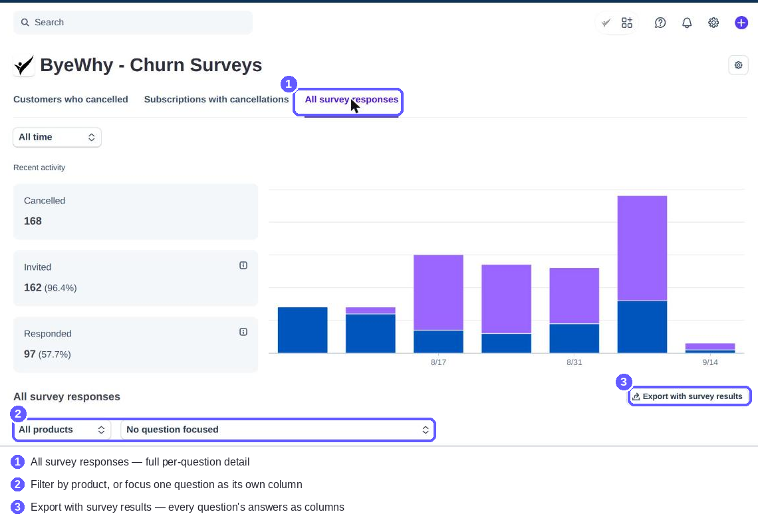This screenshot has width=758, height=532.
Task: Switch to Customers who cancelled tab
Action: 70,100
